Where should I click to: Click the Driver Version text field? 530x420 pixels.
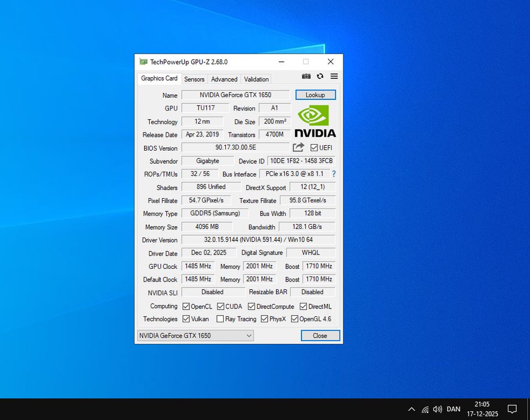coord(258,240)
